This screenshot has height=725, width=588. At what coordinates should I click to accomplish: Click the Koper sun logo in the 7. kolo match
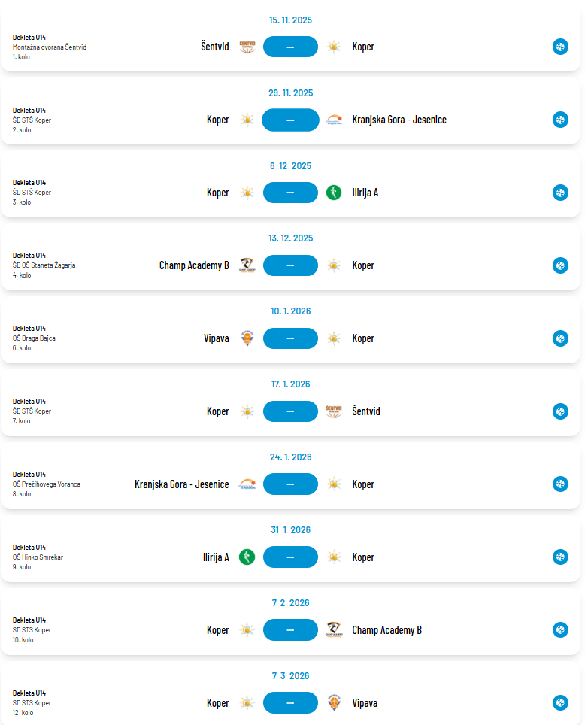pyautogui.click(x=247, y=411)
